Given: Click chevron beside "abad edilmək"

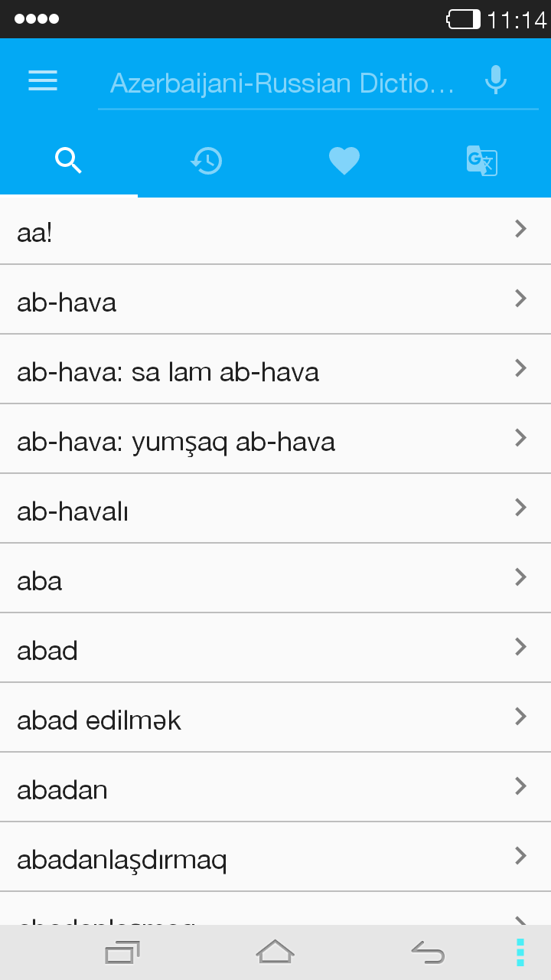Looking at the screenshot, I should [x=521, y=717].
